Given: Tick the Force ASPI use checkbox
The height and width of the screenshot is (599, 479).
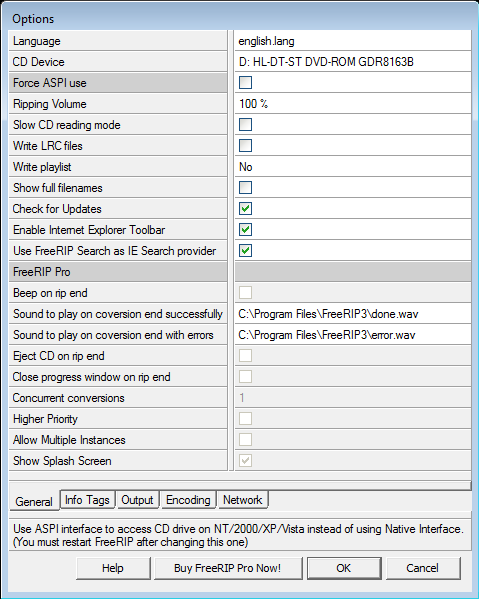Looking at the screenshot, I should (x=245, y=83).
